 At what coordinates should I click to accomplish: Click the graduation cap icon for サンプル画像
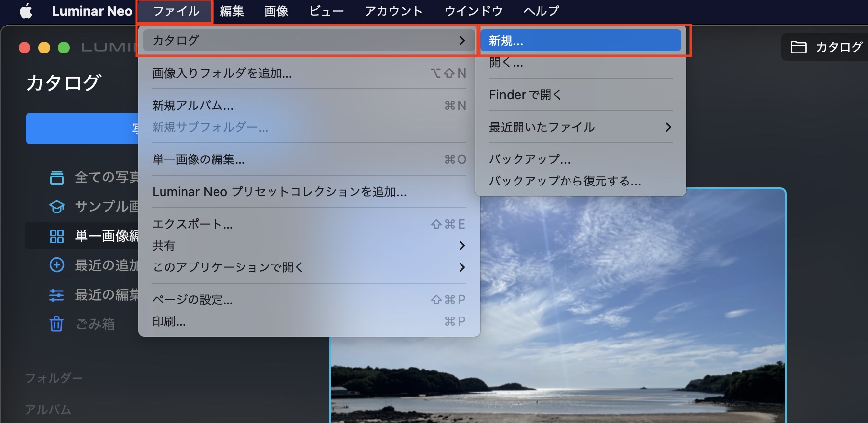[x=57, y=207]
